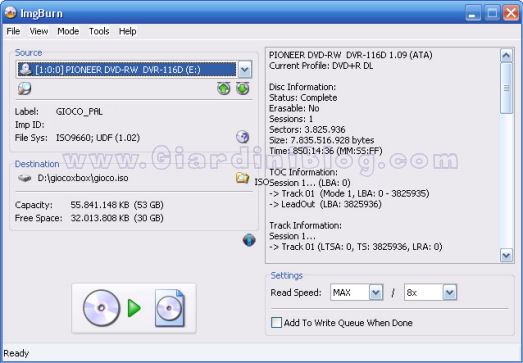This screenshot has height=363, width=523.
Task: Click the free space value 32.013.808 KB
Action: tap(100, 218)
